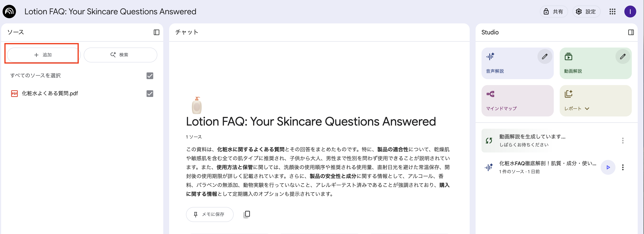The image size is (644, 234).
Task: Open the マインドマップ card
Action: pos(517,101)
